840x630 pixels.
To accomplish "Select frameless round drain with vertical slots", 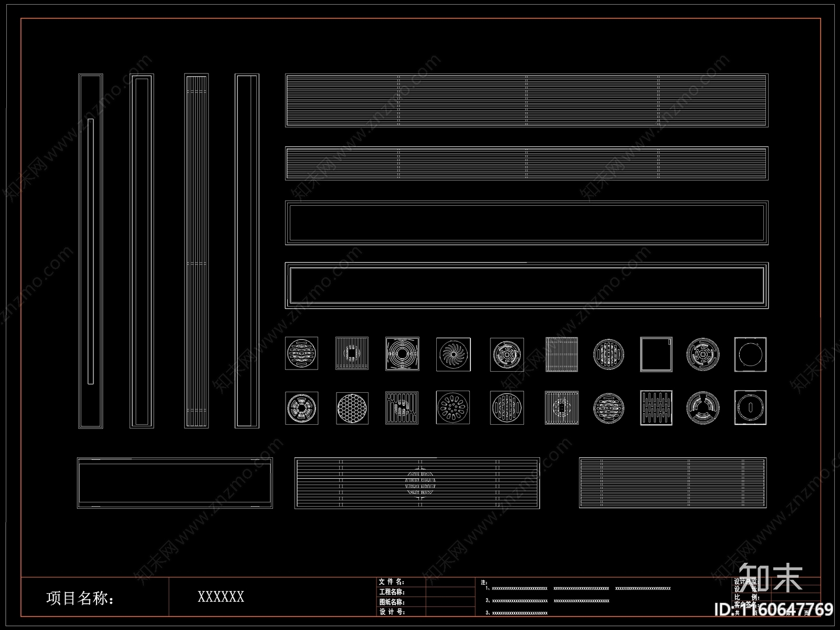I will click(x=608, y=354).
